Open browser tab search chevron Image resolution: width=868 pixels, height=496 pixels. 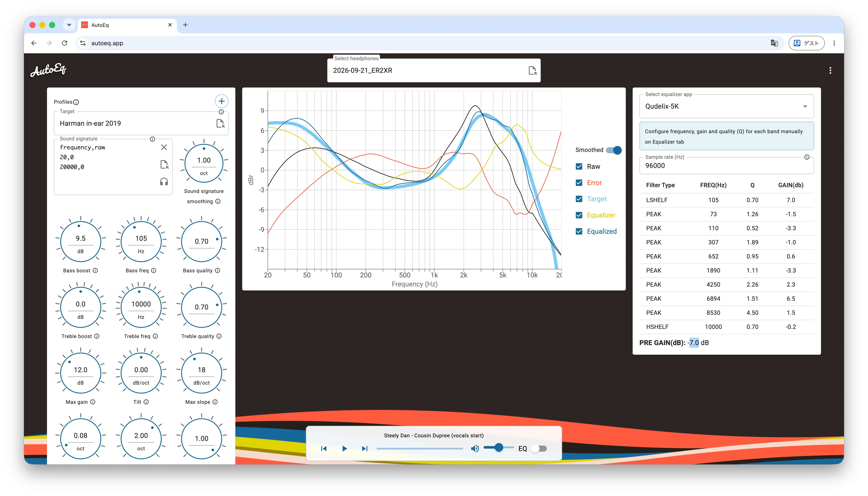point(69,25)
